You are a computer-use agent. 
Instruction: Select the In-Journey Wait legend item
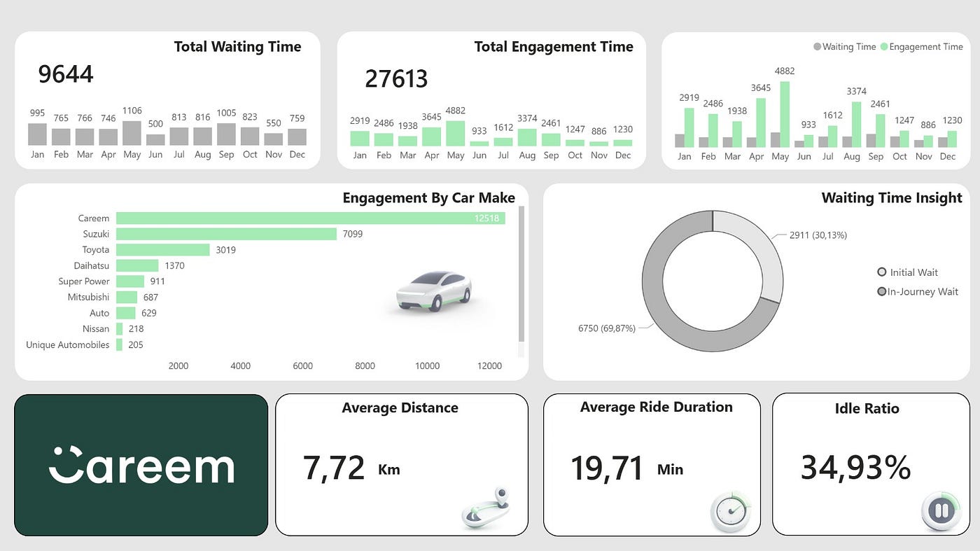pyautogui.click(x=918, y=292)
